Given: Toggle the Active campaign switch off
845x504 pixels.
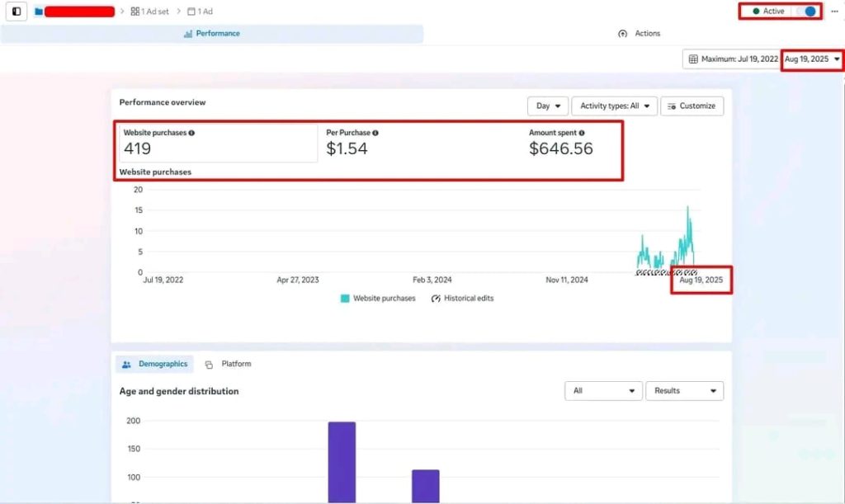Looking at the screenshot, I should click(809, 12).
